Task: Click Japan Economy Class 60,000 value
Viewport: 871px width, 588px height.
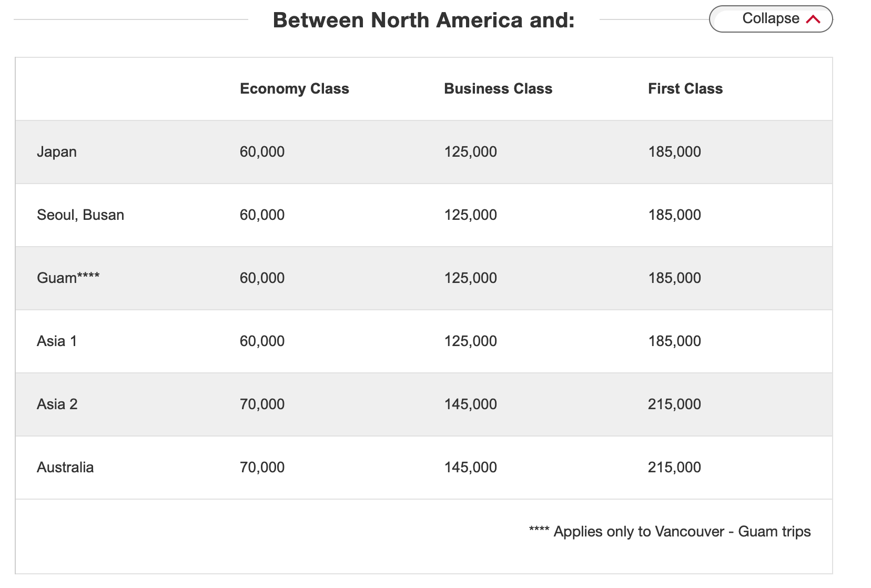Action: (x=262, y=152)
